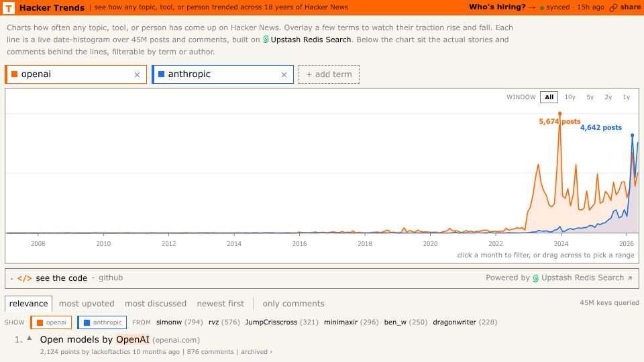Viewport: 644px width, 362px height.
Task: Switch to the most upvoted tab
Action: pyautogui.click(x=87, y=304)
